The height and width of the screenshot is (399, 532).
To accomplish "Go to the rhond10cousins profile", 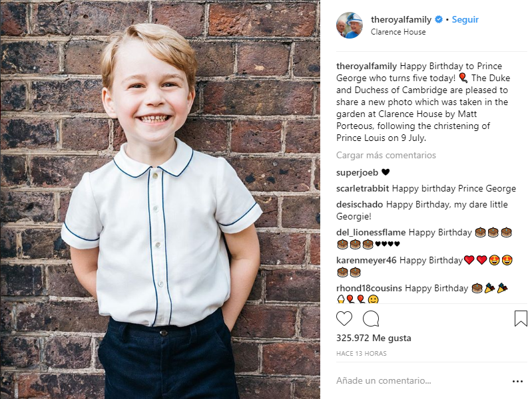I will point(370,288).
